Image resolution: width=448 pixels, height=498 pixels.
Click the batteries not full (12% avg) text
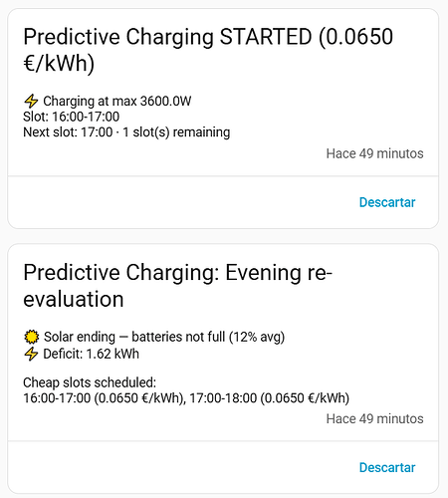[208, 337]
